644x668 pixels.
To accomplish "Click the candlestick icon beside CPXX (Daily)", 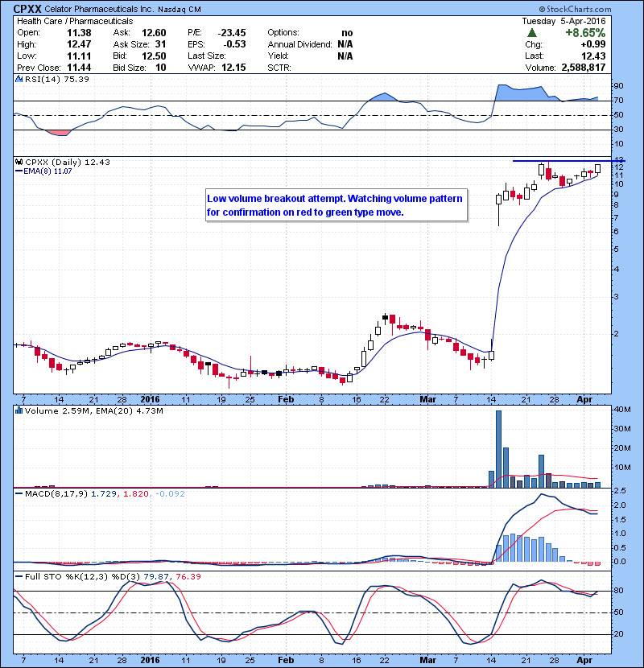I will pyautogui.click(x=19, y=162).
